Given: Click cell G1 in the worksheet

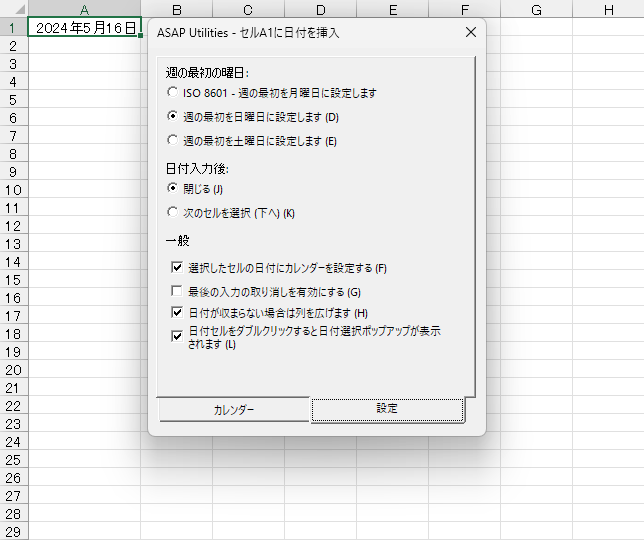Looking at the screenshot, I should pos(536,27).
